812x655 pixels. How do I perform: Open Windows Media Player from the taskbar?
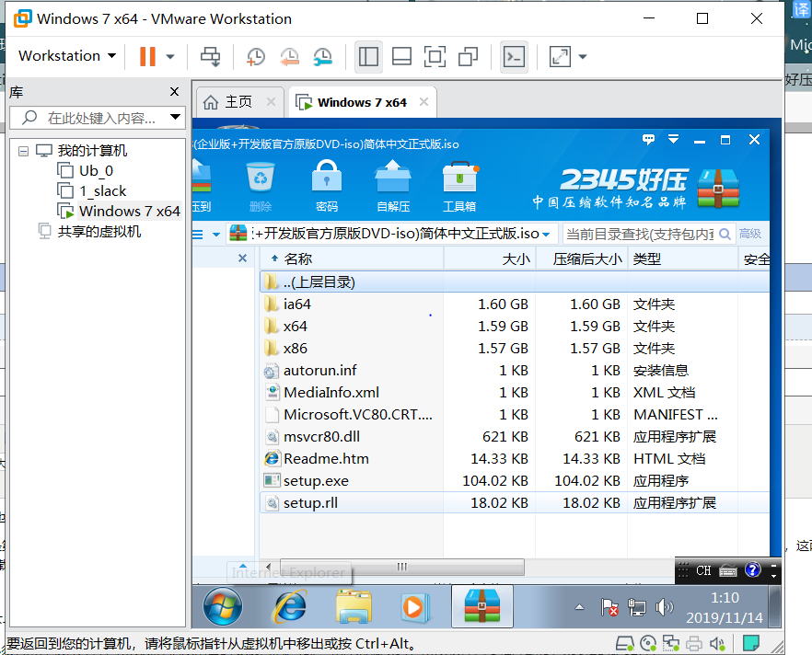414,606
